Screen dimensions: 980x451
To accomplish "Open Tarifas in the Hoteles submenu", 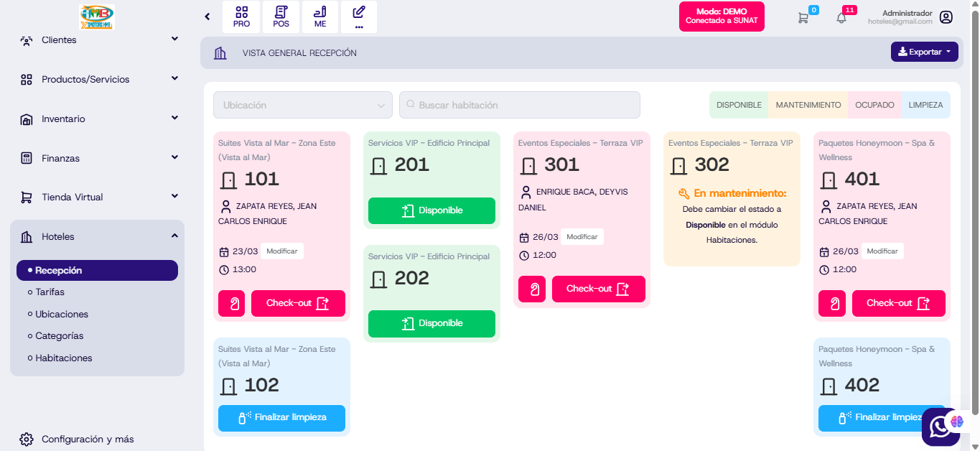I will 50,292.
